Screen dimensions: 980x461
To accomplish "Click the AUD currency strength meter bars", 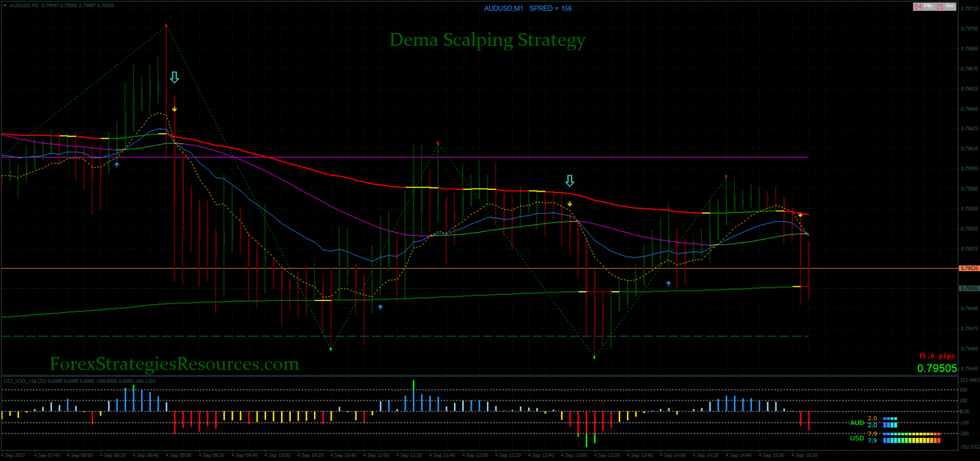I will (x=890, y=423).
